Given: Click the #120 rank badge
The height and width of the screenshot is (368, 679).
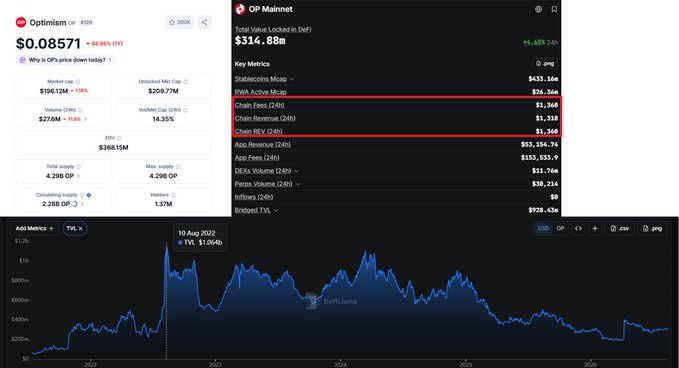Looking at the screenshot, I should point(87,22).
